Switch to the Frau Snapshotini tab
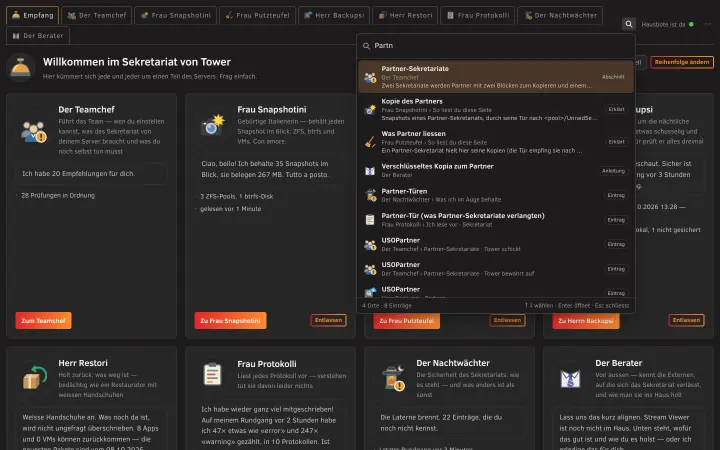Viewport: 720px width, 450px height. click(x=175, y=15)
